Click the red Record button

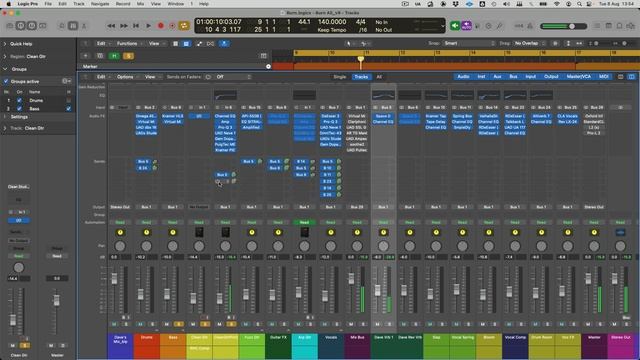161,26
